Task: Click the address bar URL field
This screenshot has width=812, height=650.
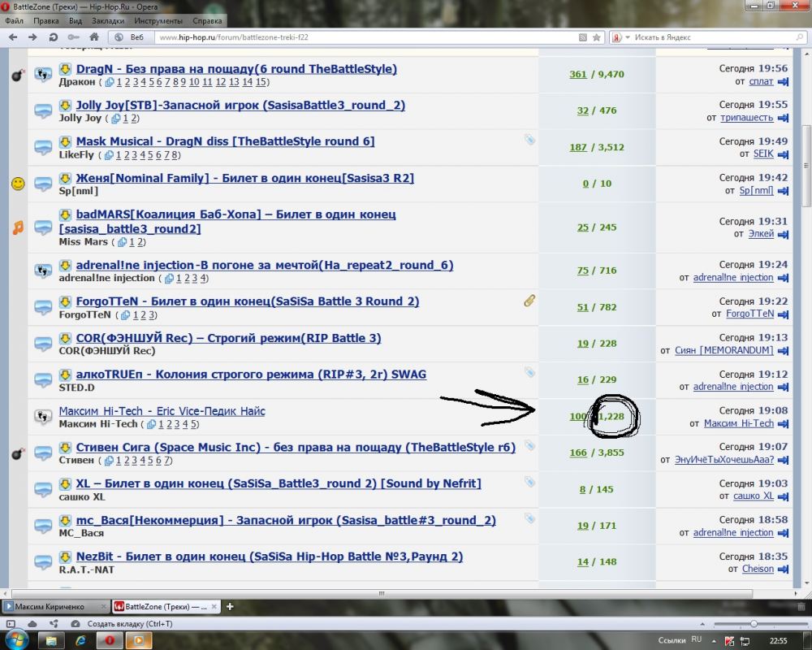Action: coord(365,37)
